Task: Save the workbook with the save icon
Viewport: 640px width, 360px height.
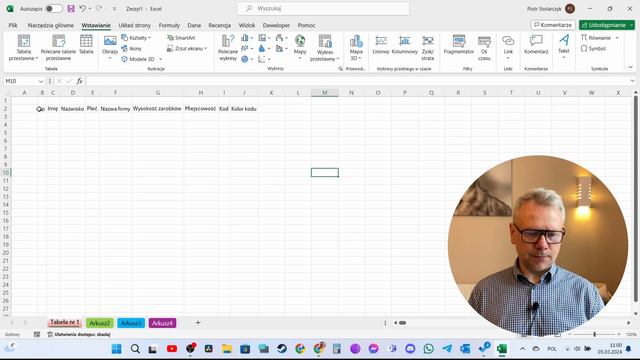Action: pyautogui.click(x=71, y=9)
